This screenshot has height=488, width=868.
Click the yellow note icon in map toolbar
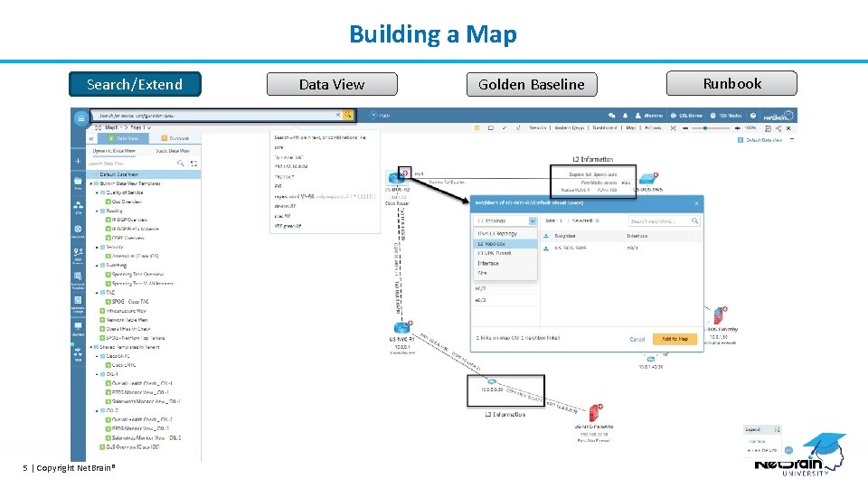coord(476,127)
